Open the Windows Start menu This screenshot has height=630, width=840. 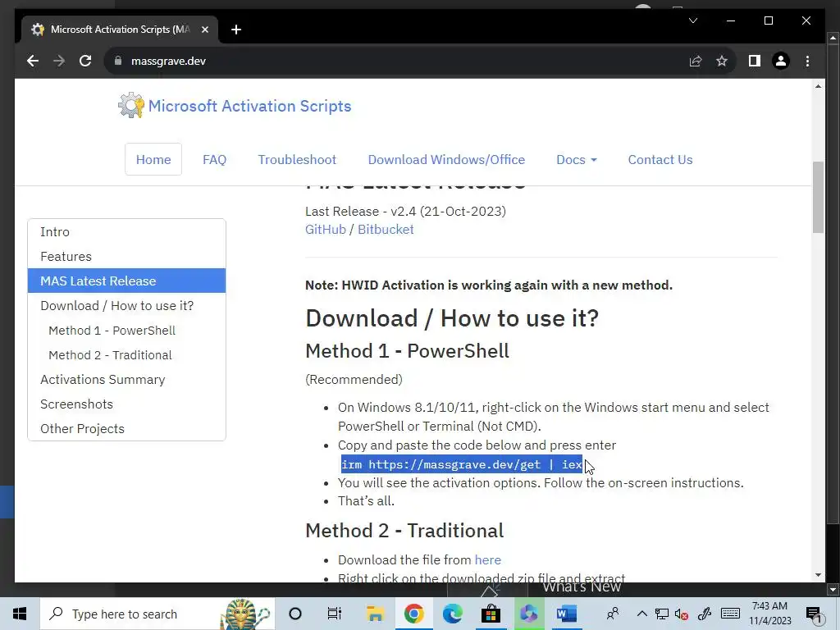click(x=20, y=614)
